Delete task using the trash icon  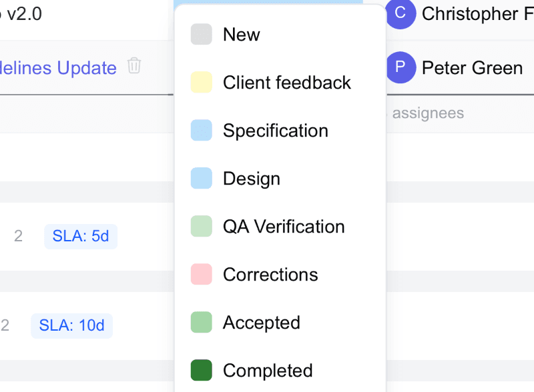pos(134,66)
